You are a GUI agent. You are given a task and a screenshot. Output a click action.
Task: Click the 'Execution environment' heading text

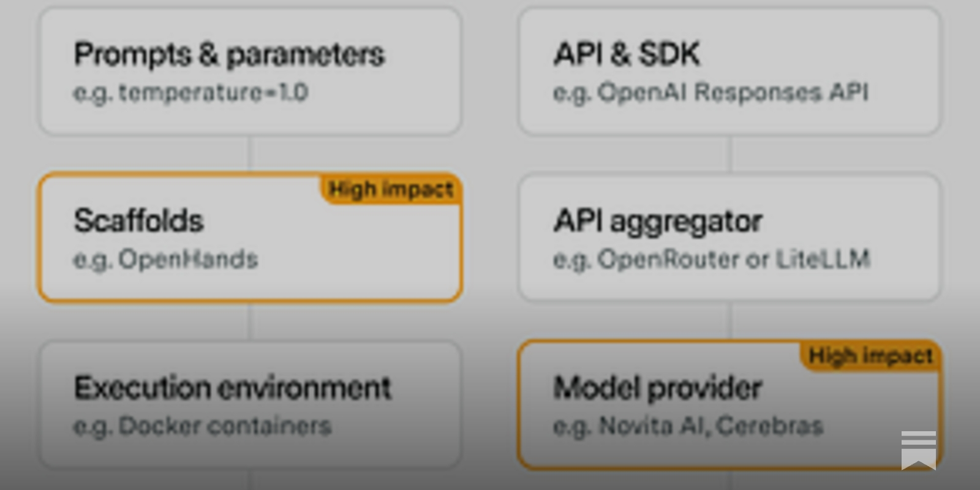pos(232,388)
